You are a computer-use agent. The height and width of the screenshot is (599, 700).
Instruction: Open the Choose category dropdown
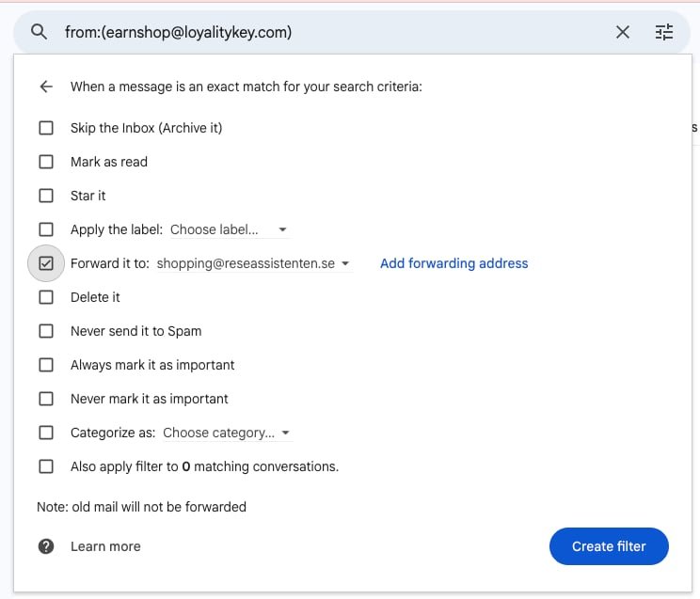pyautogui.click(x=227, y=433)
